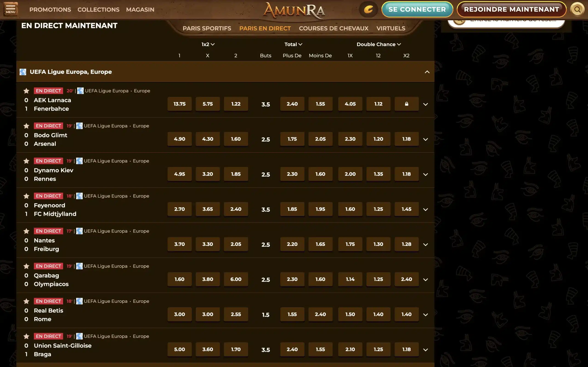The width and height of the screenshot is (588, 367).
Task: Expand more markets for Dynamo Kiev vs Rennes
Action: pos(425,175)
